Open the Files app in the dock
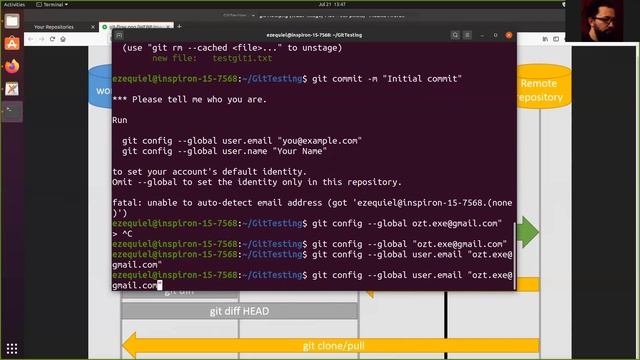The width and height of the screenshot is (640, 360). [12, 21]
